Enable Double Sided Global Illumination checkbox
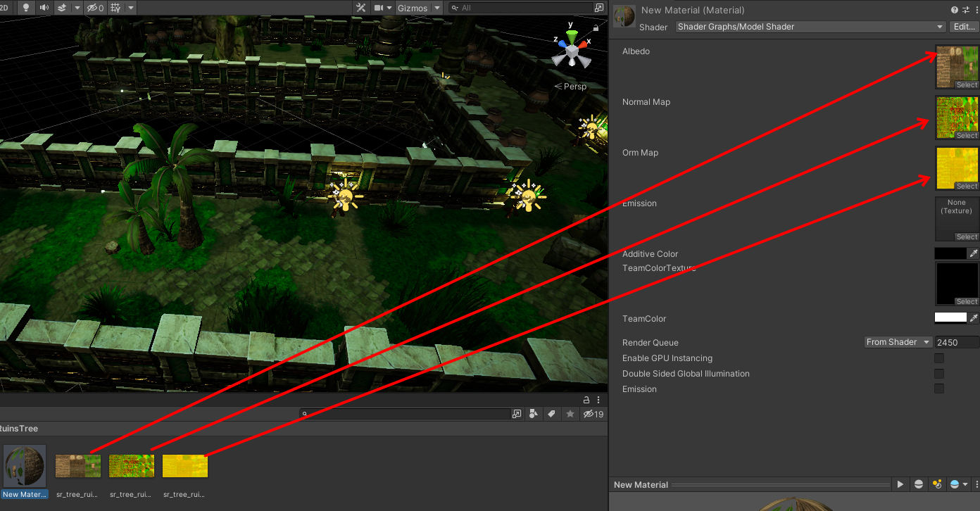Viewport: 980px width, 511px height. (x=939, y=374)
